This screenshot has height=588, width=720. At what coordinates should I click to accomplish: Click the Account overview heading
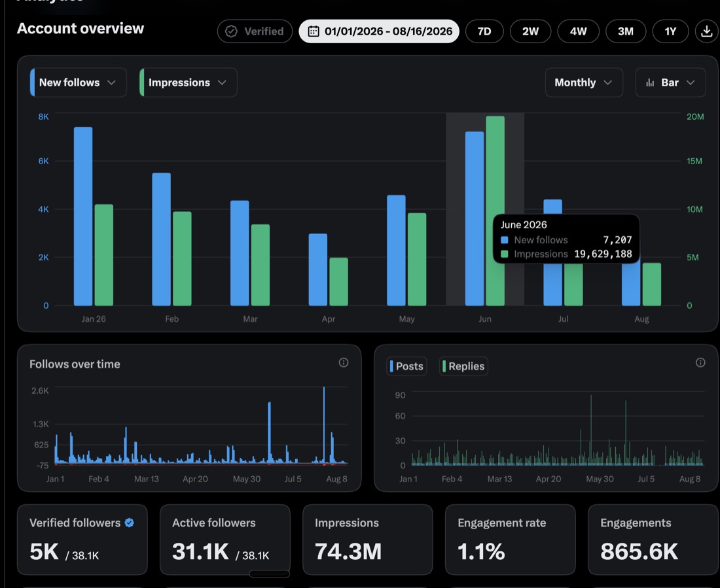(81, 29)
